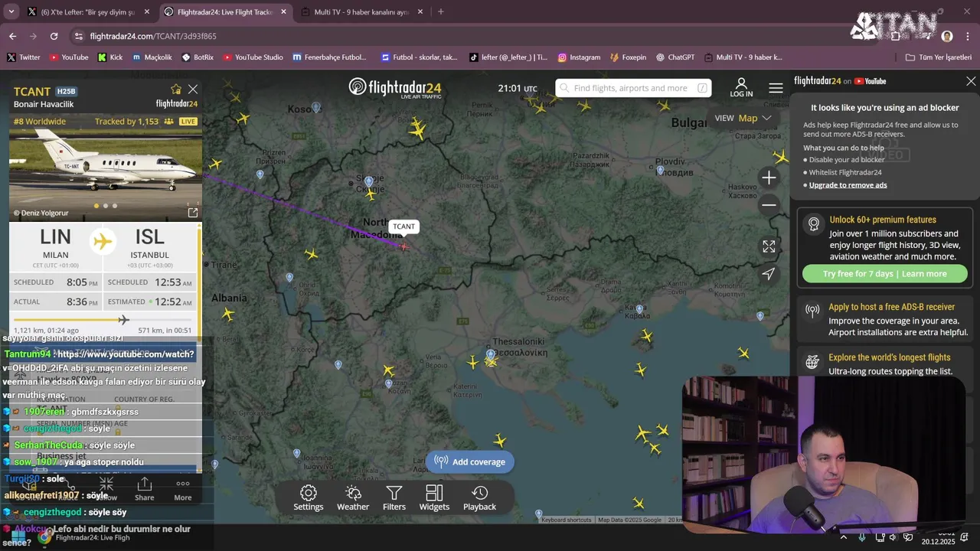Click the address bar URL
This screenshot has width=980, height=551.
click(x=153, y=36)
